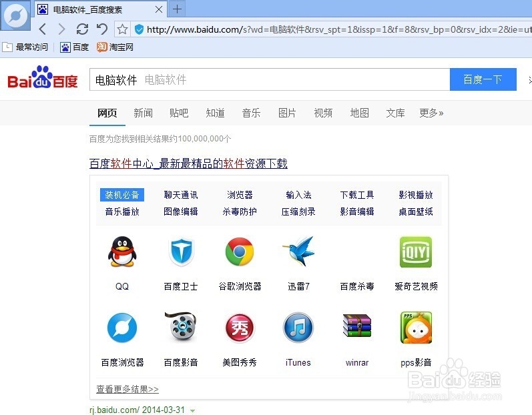The height and width of the screenshot is (415, 532).
Task: Bookmark this page with the star icon
Action: click(122, 29)
